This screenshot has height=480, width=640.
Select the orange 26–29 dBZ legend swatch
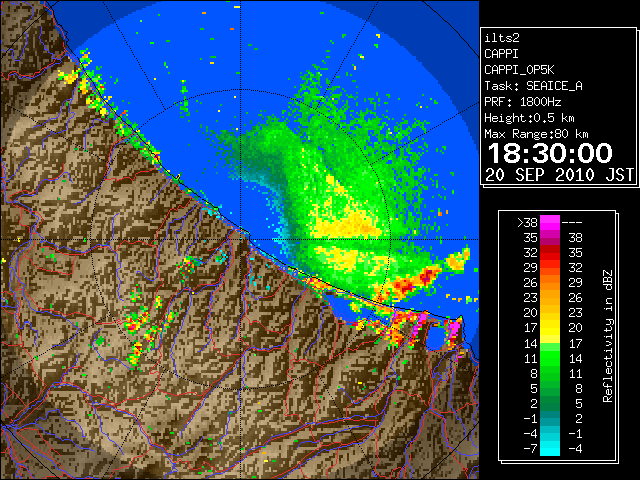(550, 282)
